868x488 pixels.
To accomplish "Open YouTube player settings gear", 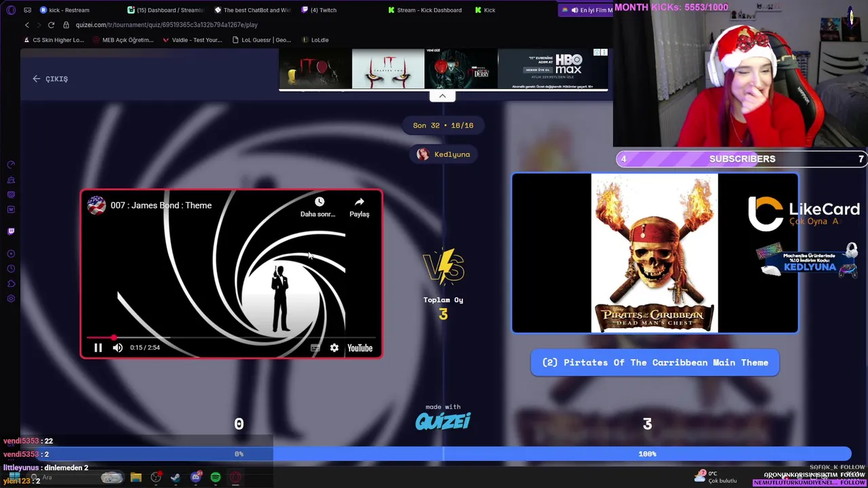I will (x=334, y=348).
